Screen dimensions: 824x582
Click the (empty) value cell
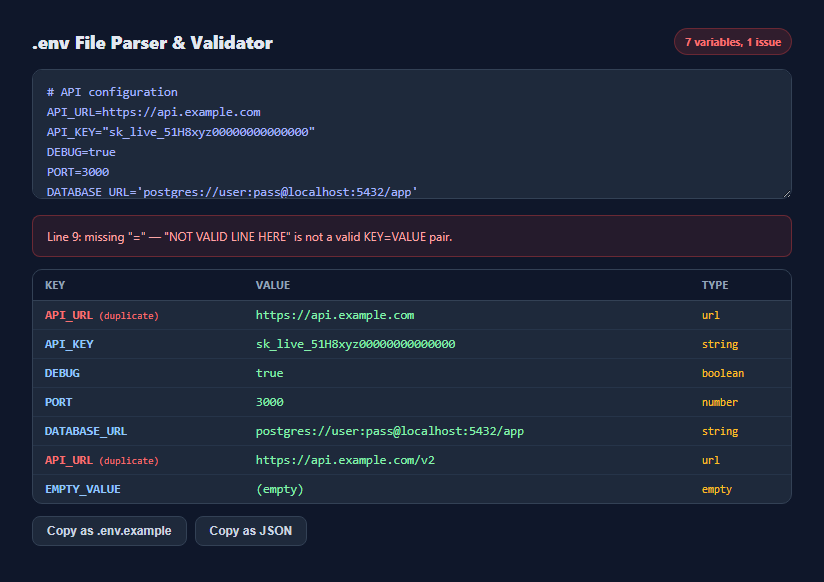tap(280, 489)
